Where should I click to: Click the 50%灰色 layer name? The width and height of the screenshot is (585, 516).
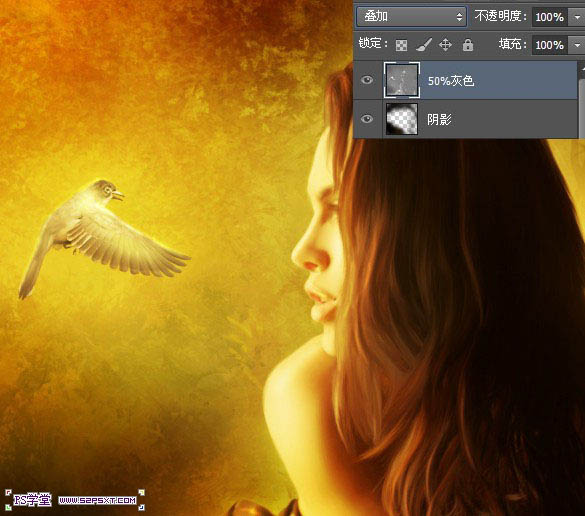pos(451,81)
